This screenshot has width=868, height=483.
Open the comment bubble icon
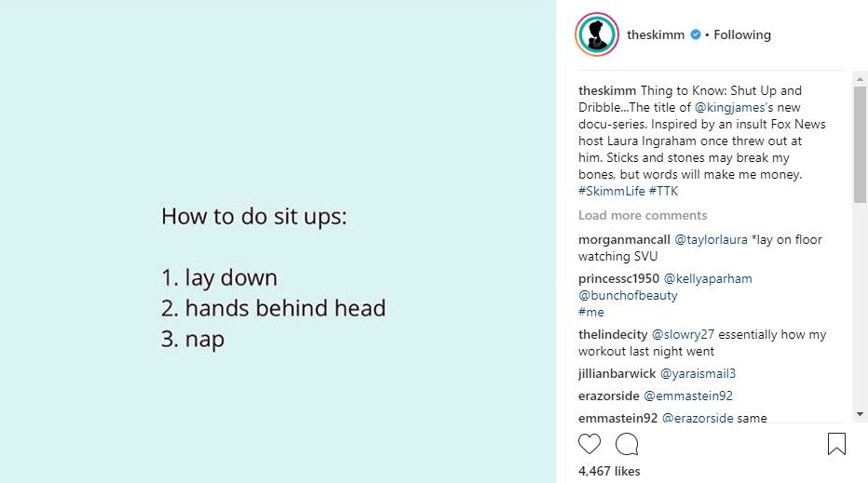[627, 444]
